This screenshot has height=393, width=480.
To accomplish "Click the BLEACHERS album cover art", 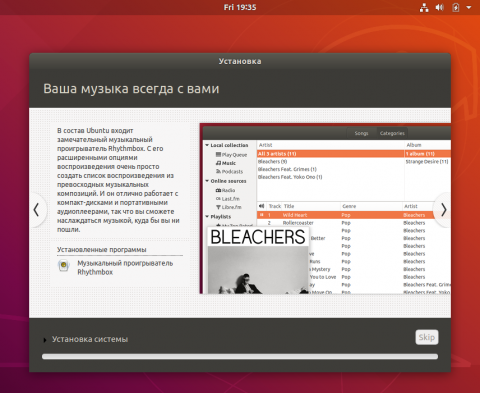I will click(x=258, y=260).
